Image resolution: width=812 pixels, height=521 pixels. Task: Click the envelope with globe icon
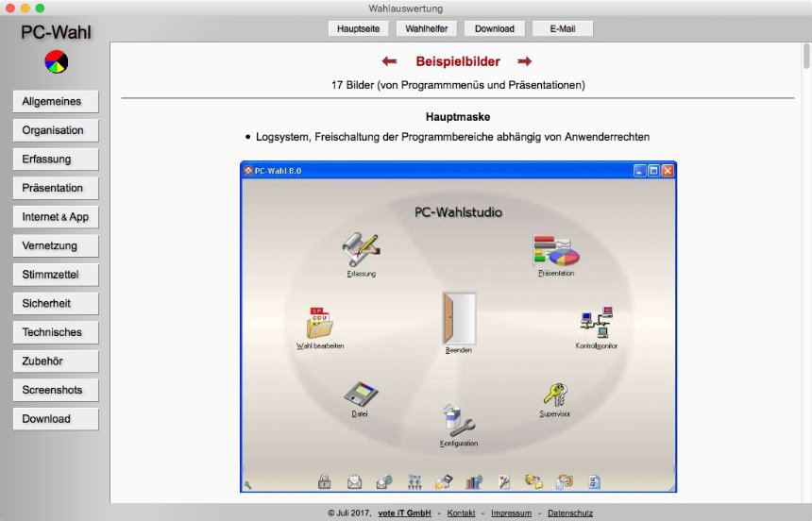[384, 482]
